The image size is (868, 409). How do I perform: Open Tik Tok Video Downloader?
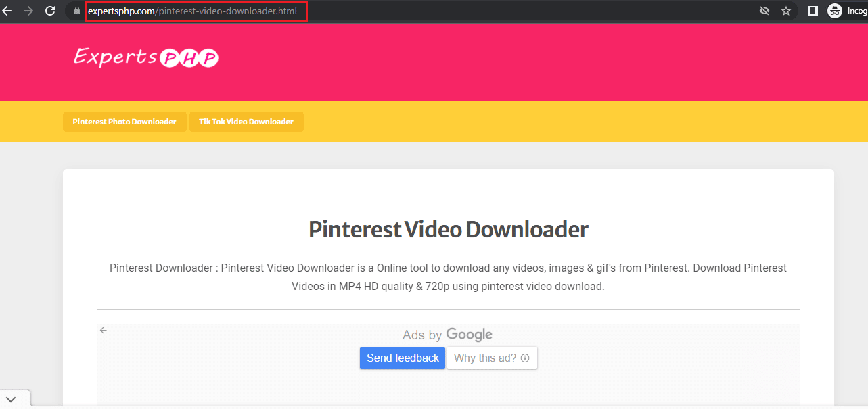tap(246, 122)
